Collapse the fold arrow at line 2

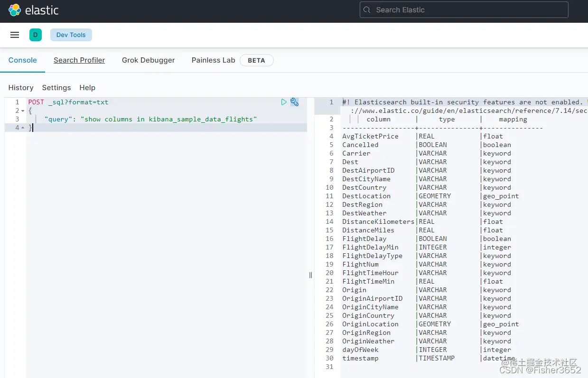pyautogui.click(x=23, y=111)
